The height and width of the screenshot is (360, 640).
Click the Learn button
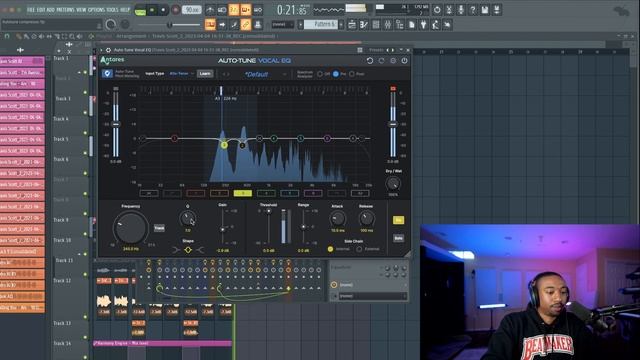click(205, 74)
